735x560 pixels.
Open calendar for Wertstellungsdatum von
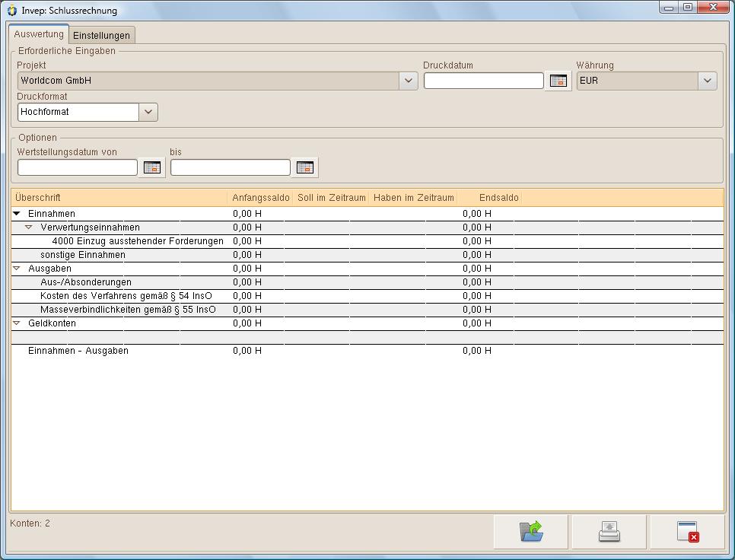[152, 167]
